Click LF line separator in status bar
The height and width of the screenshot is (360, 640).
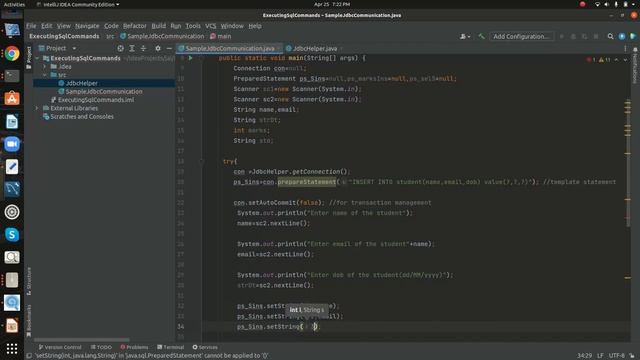click(x=600, y=356)
